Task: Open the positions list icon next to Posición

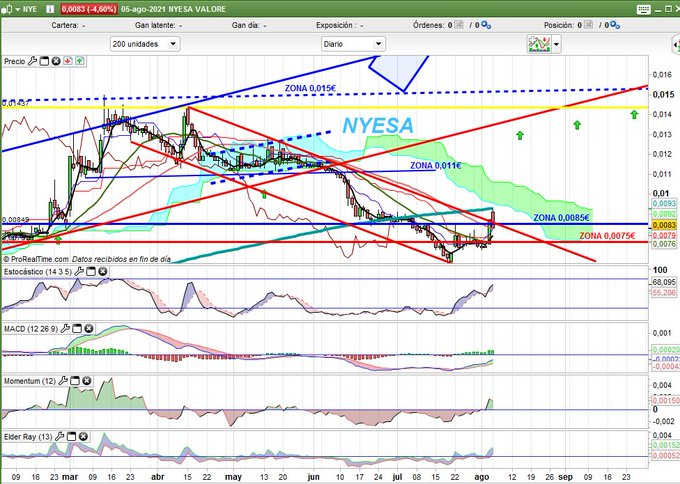Action: [x=588, y=25]
